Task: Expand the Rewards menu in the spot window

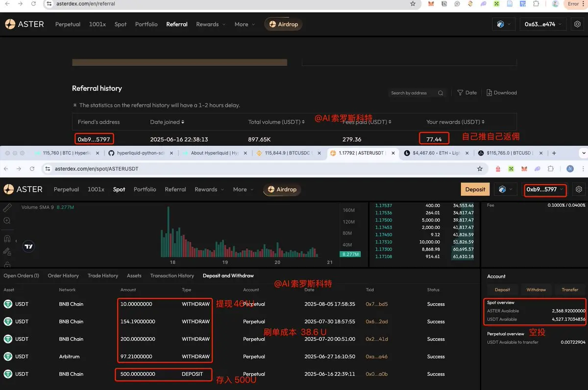Action: click(210, 189)
